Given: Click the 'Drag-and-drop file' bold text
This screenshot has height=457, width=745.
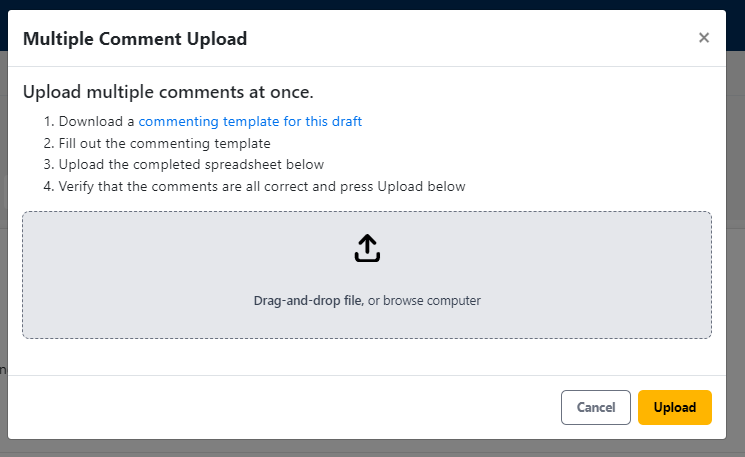Looking at the screenshot, I should pyautogui.click(x=307, y=301).
